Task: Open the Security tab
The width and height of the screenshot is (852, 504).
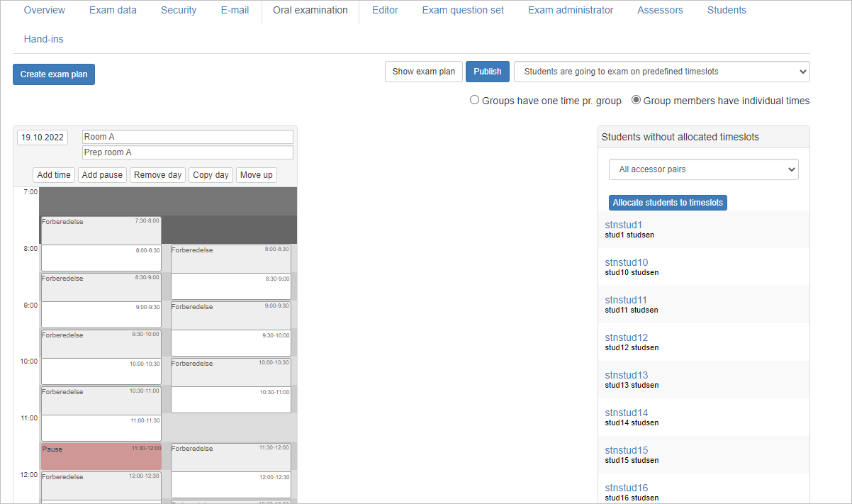Action: pyautogui.click(x=179, y=10)
